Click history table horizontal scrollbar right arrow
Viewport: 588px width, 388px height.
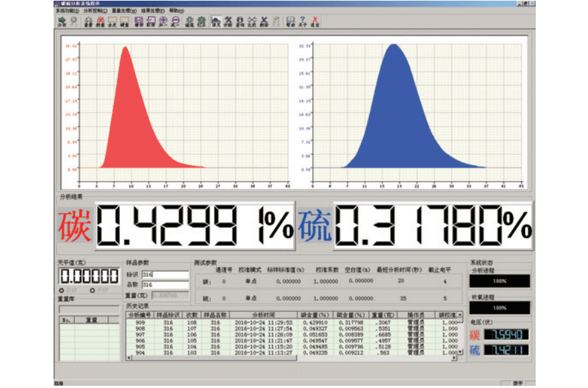(x=453, y=357)
